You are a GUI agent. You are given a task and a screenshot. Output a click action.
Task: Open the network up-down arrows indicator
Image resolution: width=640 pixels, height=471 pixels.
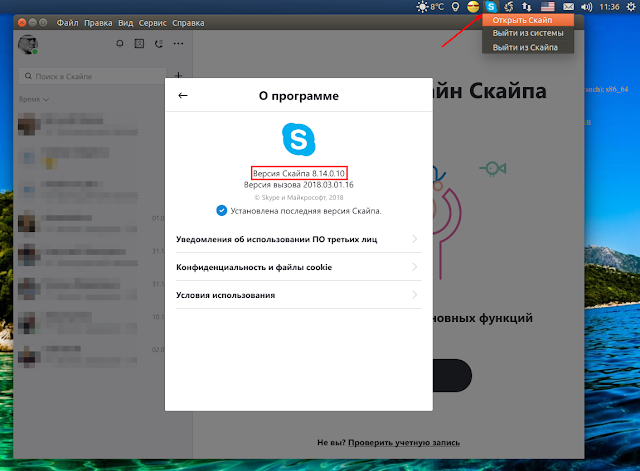[527, 7]
